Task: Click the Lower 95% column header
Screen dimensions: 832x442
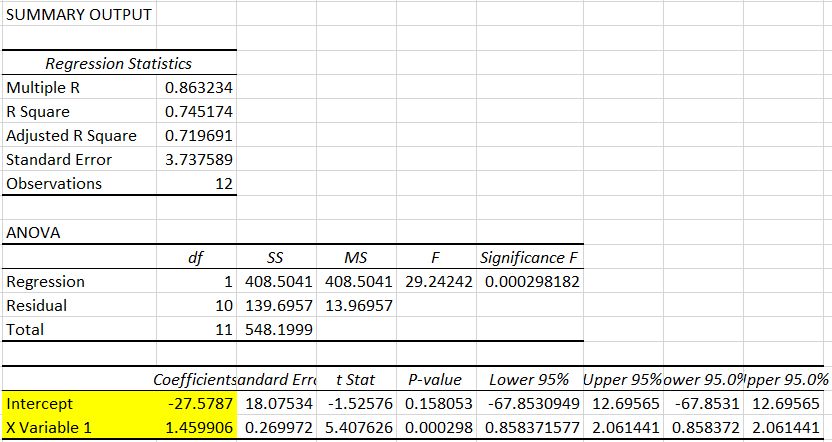Action: tap(530, 380)
